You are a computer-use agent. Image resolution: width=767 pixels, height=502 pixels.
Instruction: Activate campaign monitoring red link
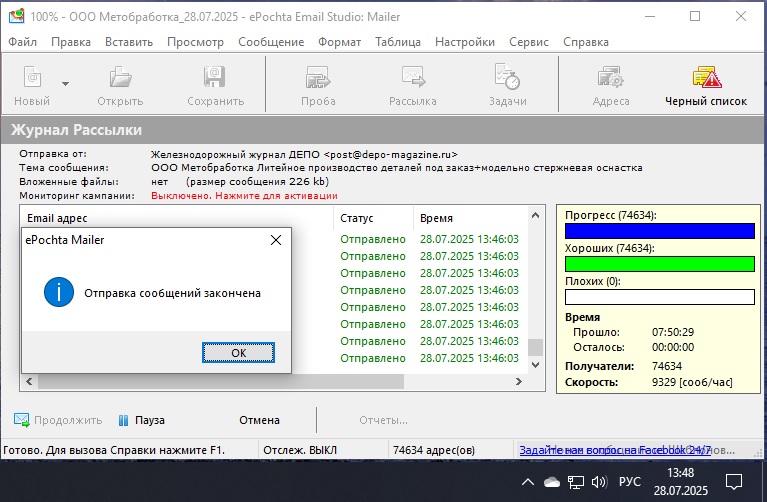[x=244, y=196]
